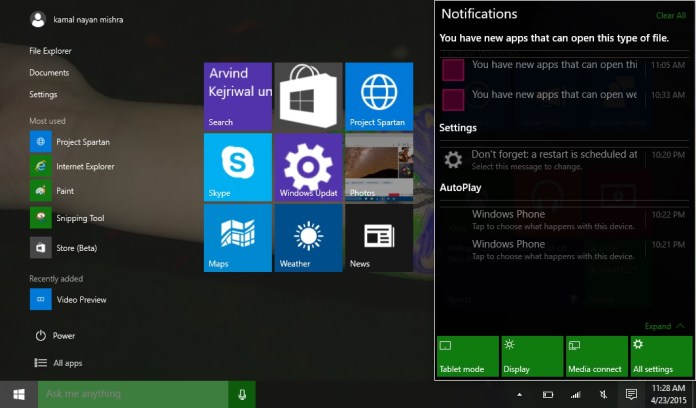Open Video Preview under Recently added
Image resolution: width=696 pixels, height=408 pixels.
69,300
